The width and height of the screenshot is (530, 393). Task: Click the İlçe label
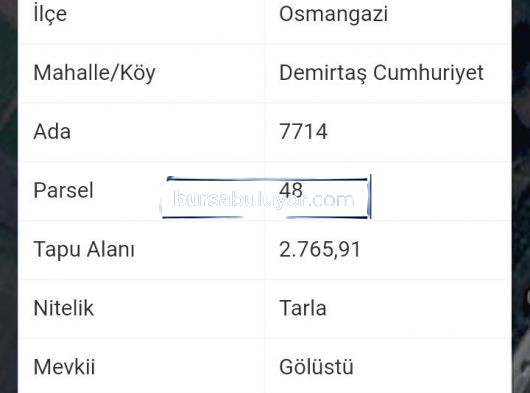click(50, 14)
